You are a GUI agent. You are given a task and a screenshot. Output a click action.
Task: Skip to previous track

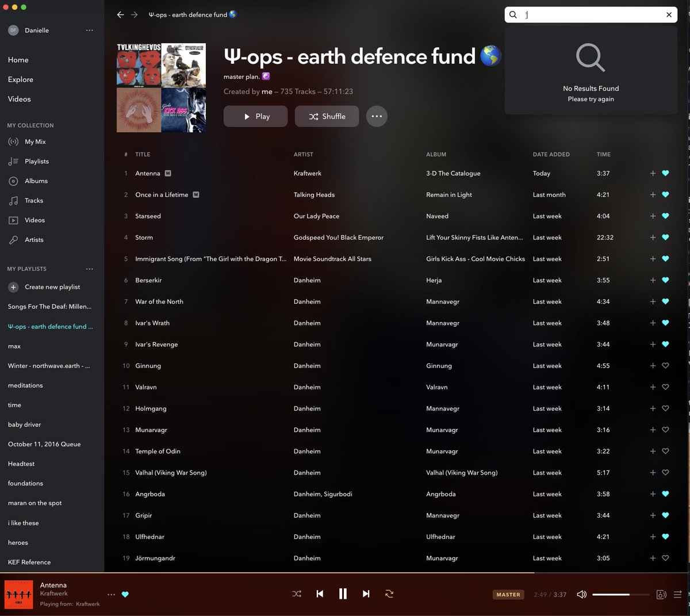(x=320, y=594)
